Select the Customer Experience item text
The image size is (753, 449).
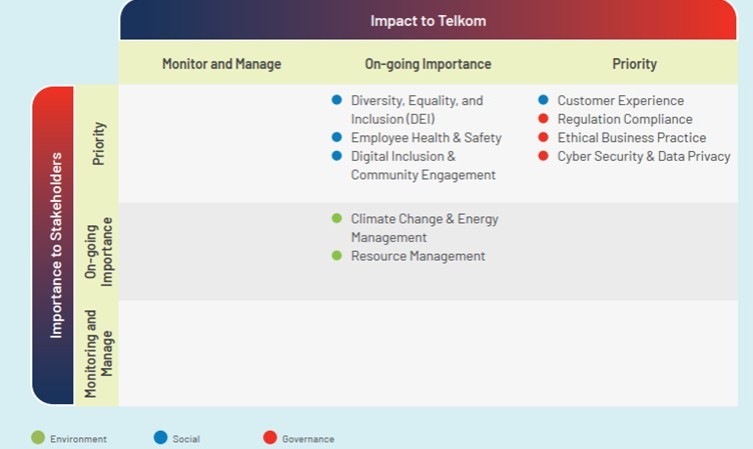[620, 100]
